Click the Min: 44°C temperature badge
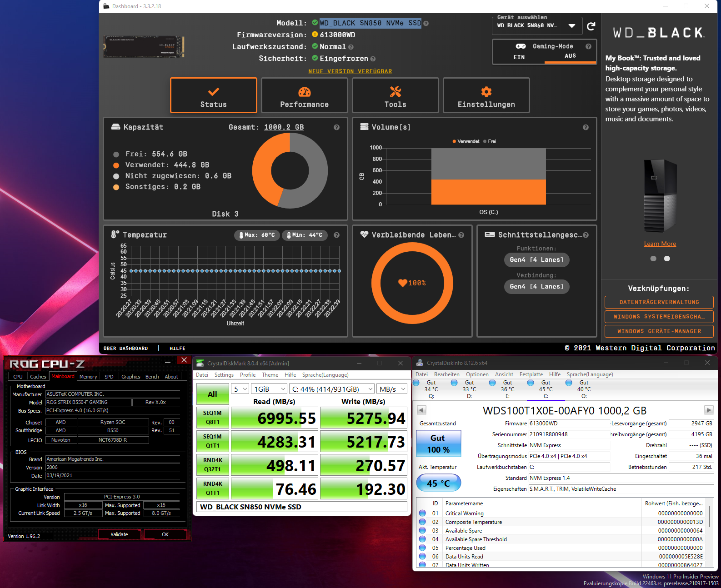This screenshot has width=721, height=588. click(x=305, y=235)
